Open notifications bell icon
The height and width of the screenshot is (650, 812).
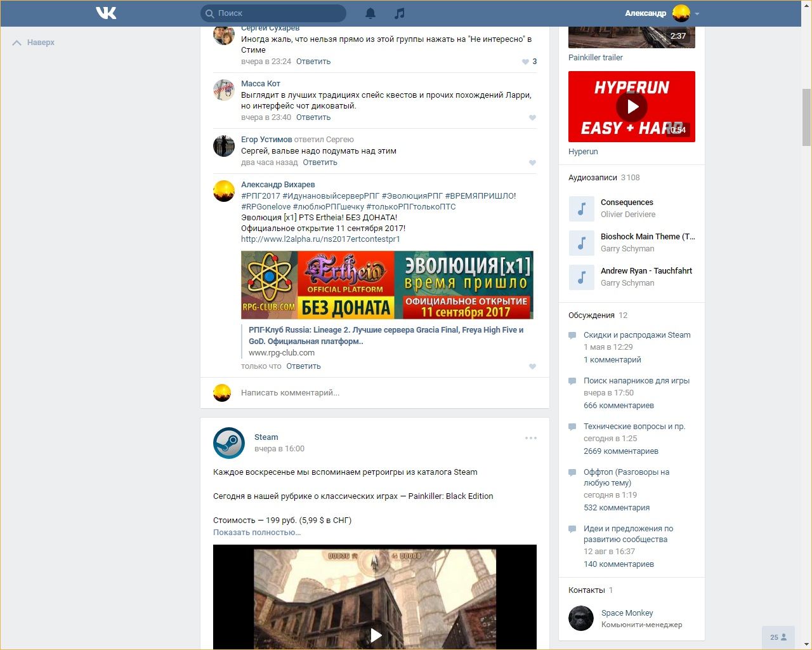[x=370, y=13]
